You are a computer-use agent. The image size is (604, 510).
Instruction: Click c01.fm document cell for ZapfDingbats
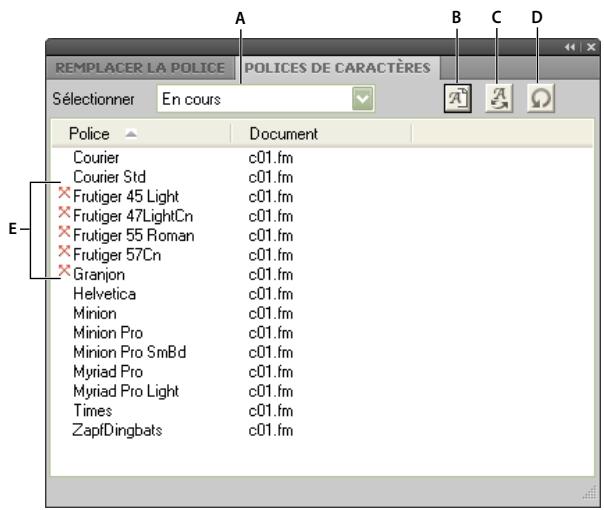[271, 430]
